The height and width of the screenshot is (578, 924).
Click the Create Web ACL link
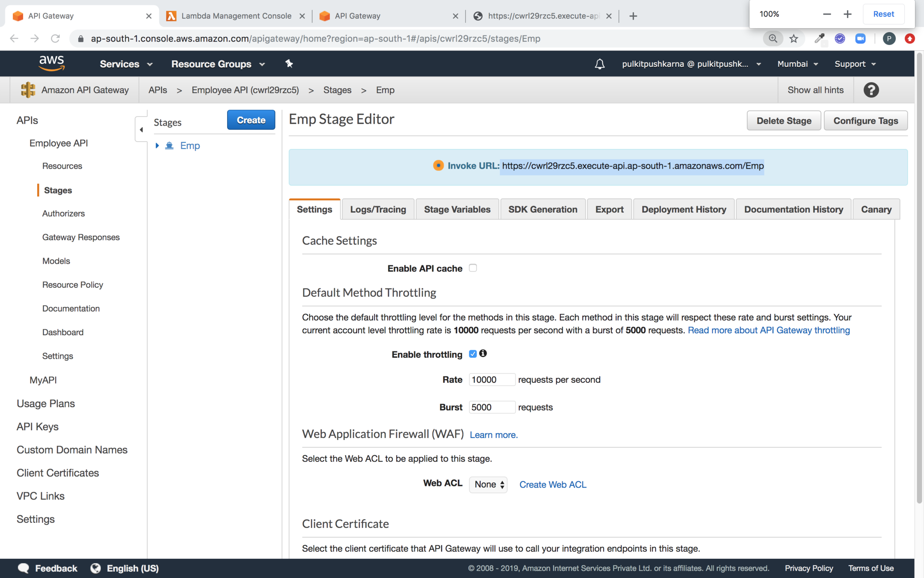pos(553,484)
